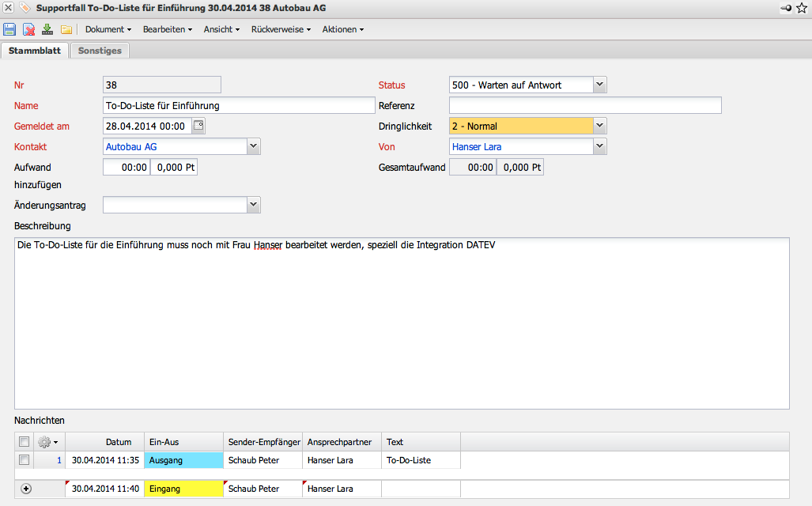Open the Kontakt dropdown showing Autobau AG
The height and width of the screenshot is (506, 812).
253,146
